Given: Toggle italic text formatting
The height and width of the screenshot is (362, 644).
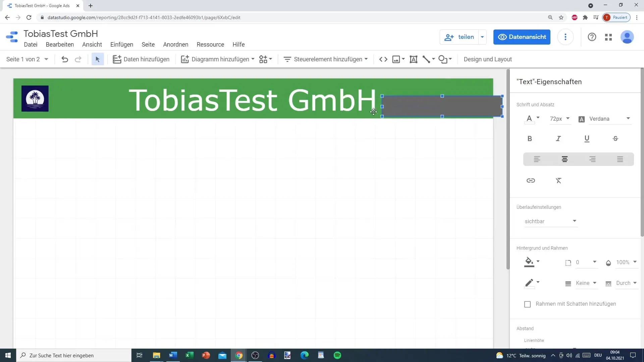Looking at the screenshot, I should (558, 139).
